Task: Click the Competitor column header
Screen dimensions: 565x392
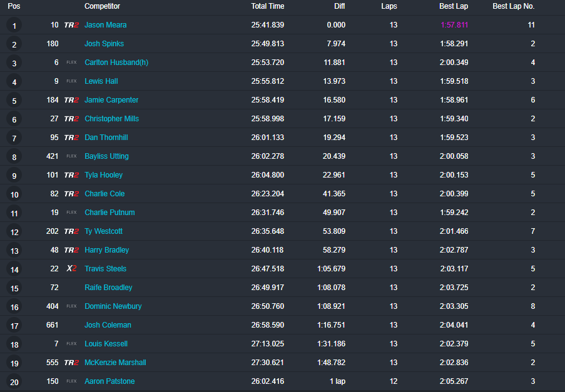Action: click(x=102, y=6)
